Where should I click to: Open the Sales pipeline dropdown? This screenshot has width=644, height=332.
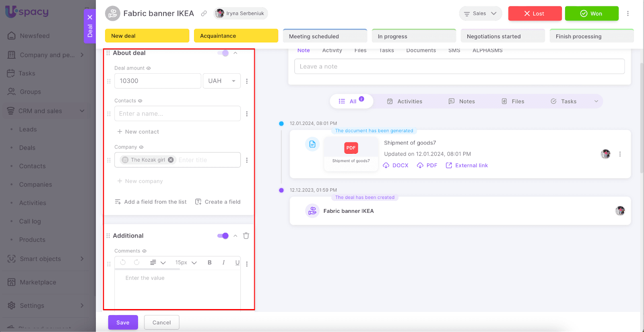click(480, 14)
